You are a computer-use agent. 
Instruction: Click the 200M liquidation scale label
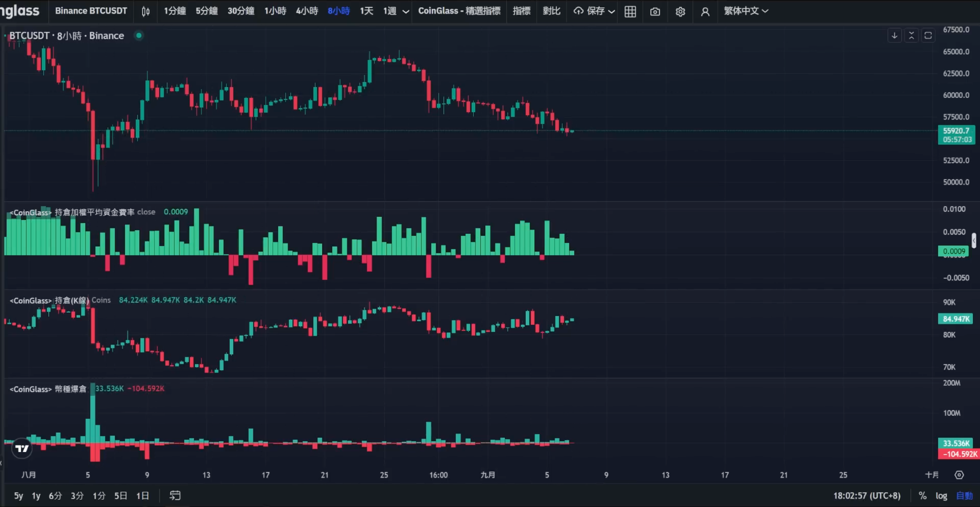[x=951, y=382]
